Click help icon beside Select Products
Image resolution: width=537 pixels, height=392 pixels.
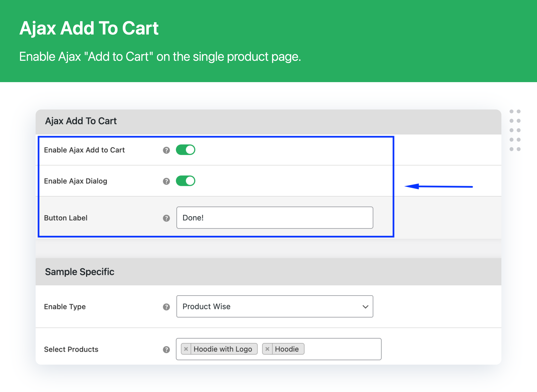166,350
